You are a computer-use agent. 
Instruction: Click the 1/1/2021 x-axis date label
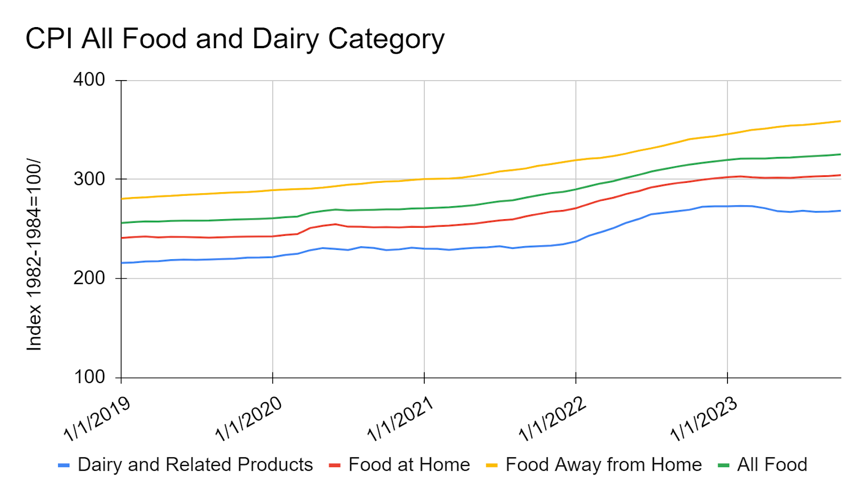401,418
